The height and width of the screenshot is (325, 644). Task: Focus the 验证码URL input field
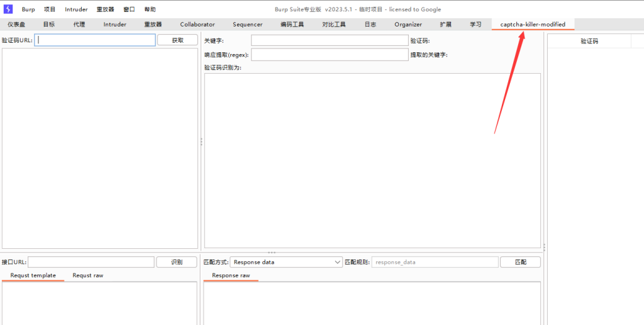pyautogui.click(x=95, y=40)
